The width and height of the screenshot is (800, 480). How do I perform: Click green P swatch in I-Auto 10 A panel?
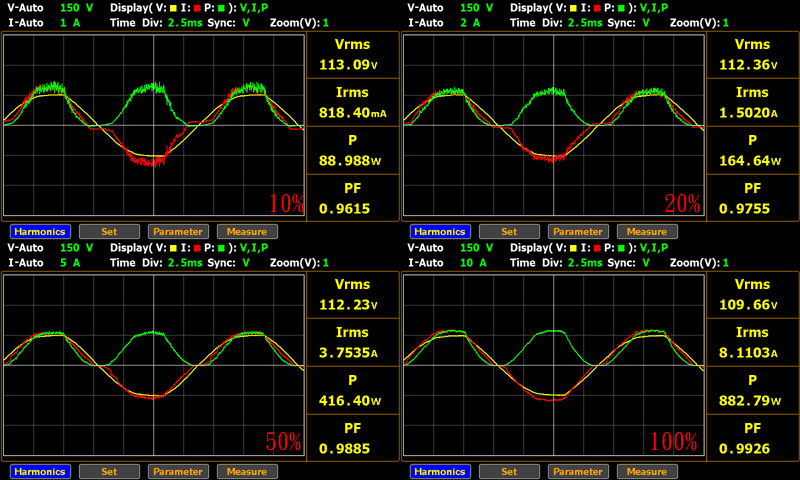coord(621,248)
